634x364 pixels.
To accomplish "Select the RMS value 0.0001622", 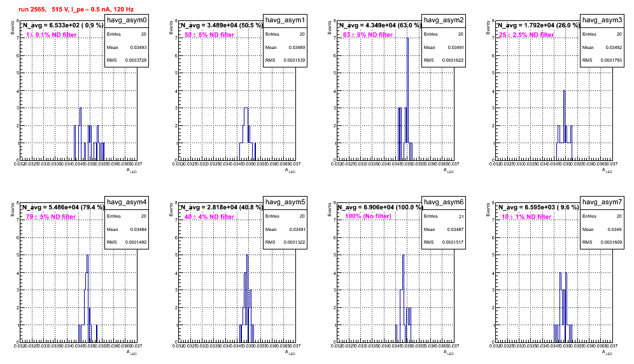I will point(453,60).
